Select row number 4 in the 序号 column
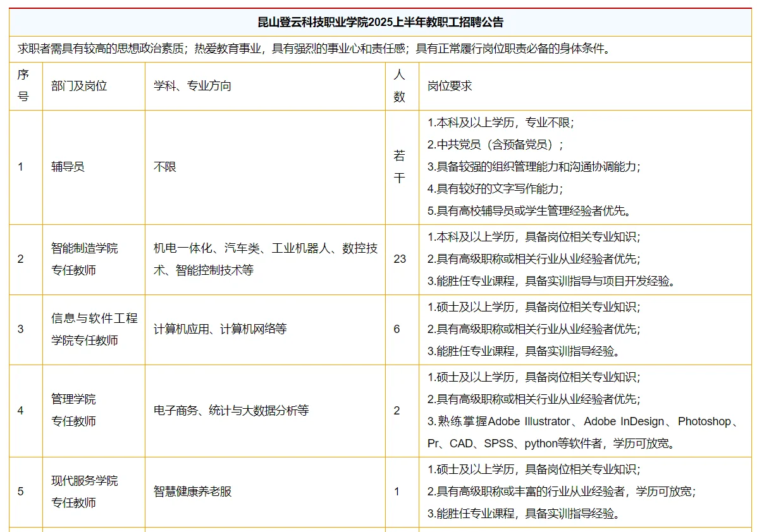 [21, 410]
